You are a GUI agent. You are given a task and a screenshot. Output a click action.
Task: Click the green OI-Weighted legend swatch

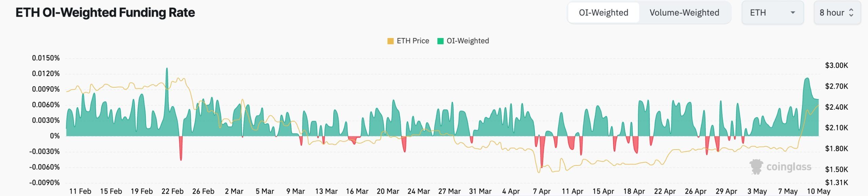click(440, 41)
